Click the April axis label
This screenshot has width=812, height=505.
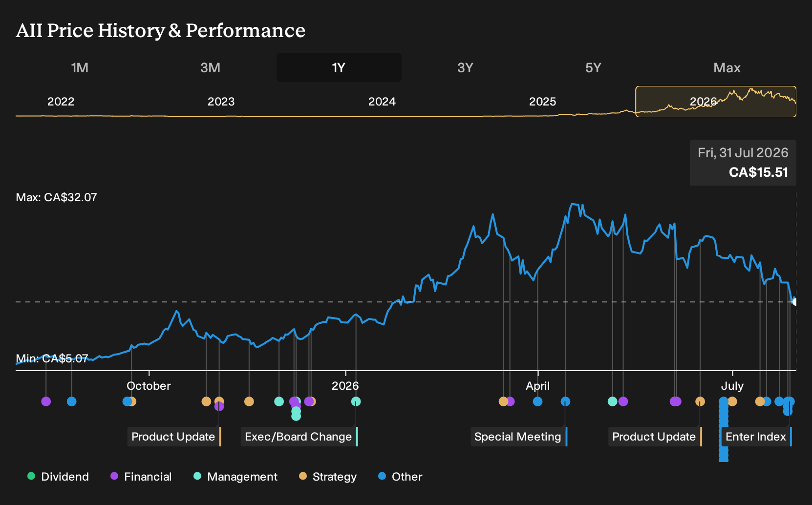pos(537,386)
